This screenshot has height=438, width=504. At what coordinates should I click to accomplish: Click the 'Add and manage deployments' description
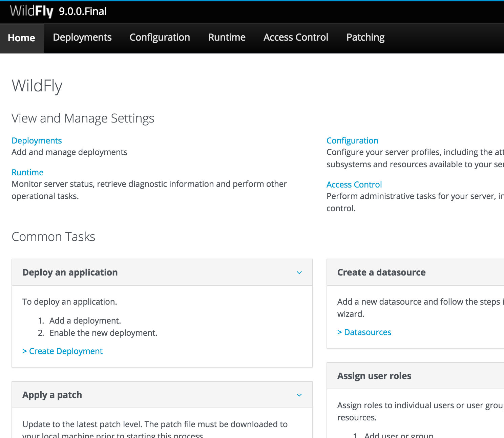(69, 152)
